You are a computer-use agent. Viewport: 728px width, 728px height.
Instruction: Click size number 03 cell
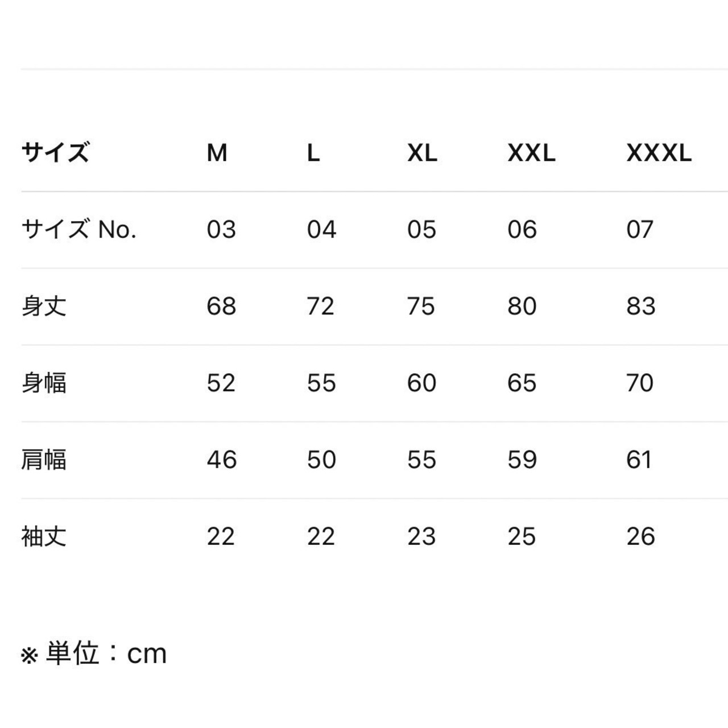tap(221, 230)
